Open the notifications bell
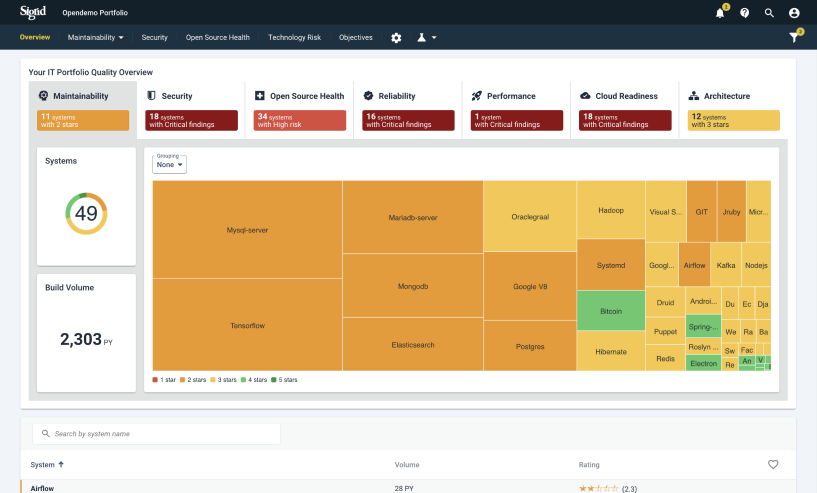 tap(720, 13)
